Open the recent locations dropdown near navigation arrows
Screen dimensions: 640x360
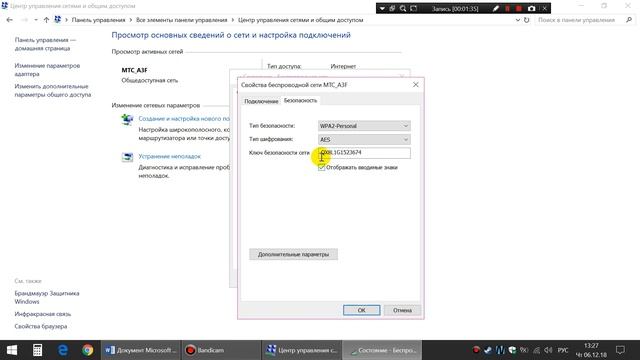(x=36, y=20)
